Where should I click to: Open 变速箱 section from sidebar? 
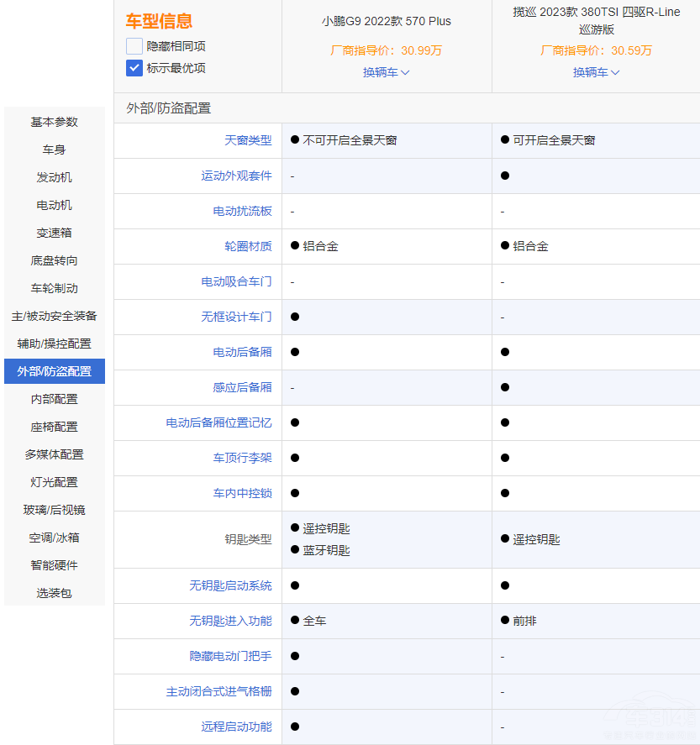[55, 233]
